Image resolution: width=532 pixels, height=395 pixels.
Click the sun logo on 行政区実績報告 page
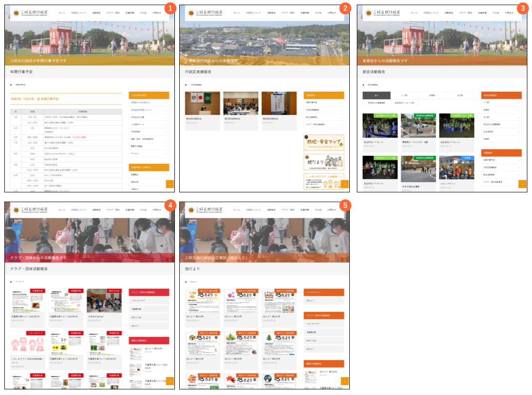click(x=191, y=13)
